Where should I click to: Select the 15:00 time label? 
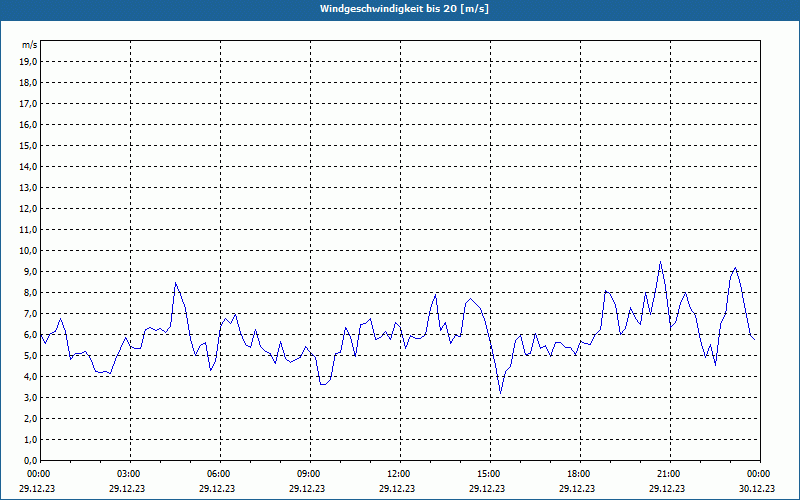(489, 474)
